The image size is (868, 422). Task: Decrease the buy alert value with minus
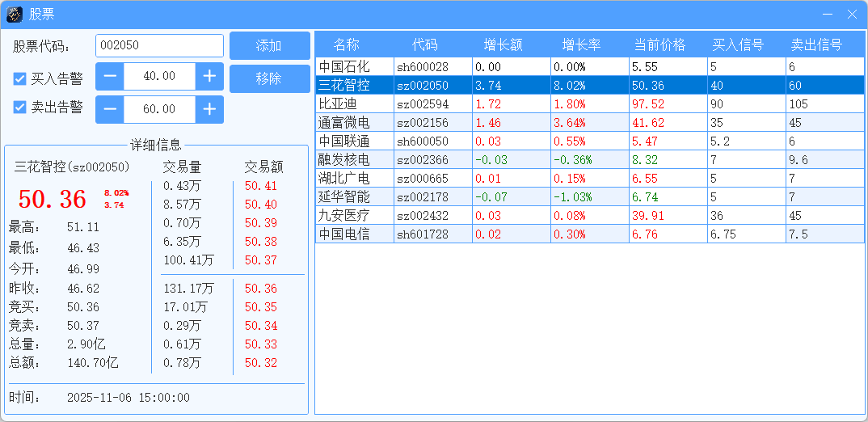110,77
